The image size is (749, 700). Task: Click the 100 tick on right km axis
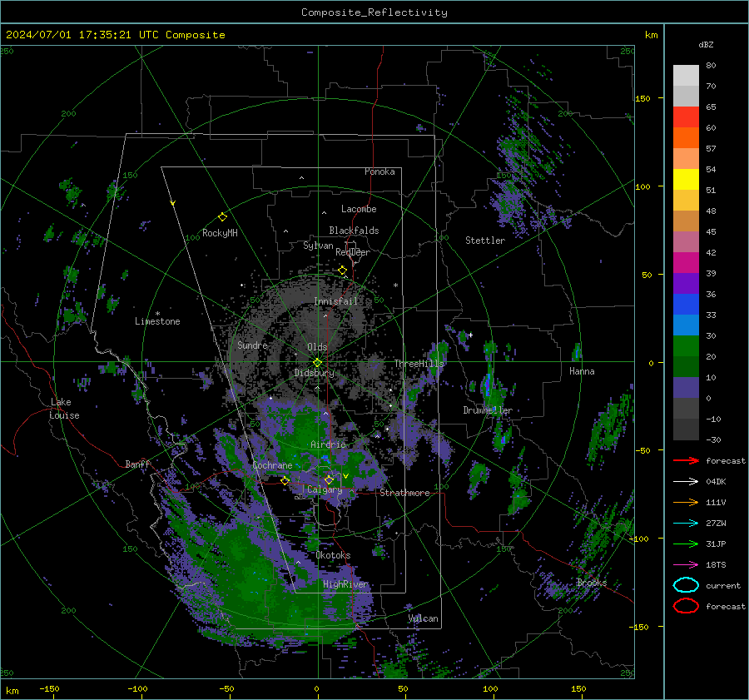[x=643, y=186]
